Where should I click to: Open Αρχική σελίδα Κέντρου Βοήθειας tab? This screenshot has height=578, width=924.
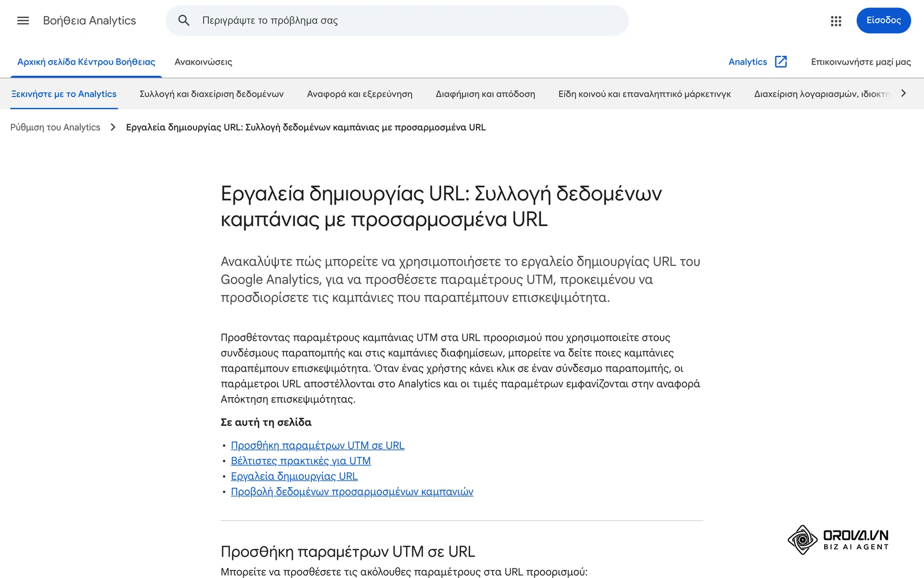(x=86, y=62)
